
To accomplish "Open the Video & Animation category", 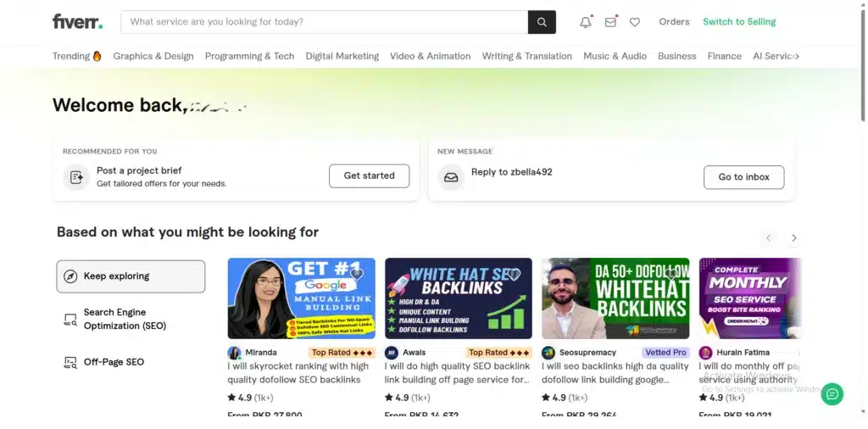I will (430, 56).
